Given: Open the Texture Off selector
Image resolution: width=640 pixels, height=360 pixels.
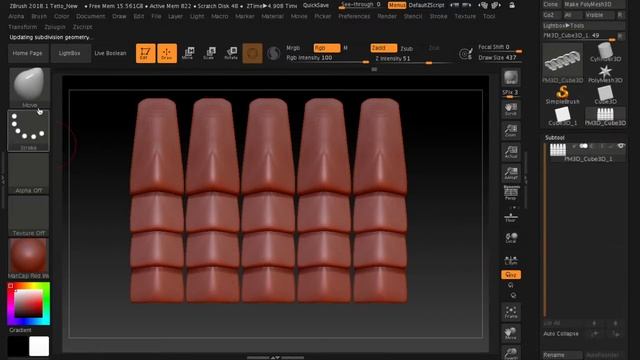Looking at the screenshot, I should (29, 216).
